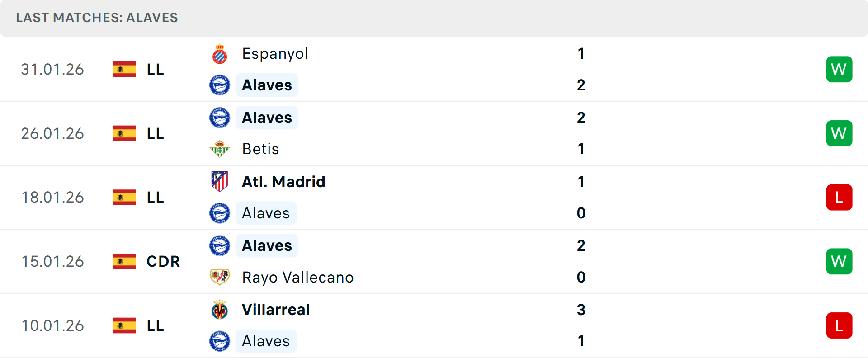
Task: Click the win badge for Espanyol match
Action: point(839,69)
